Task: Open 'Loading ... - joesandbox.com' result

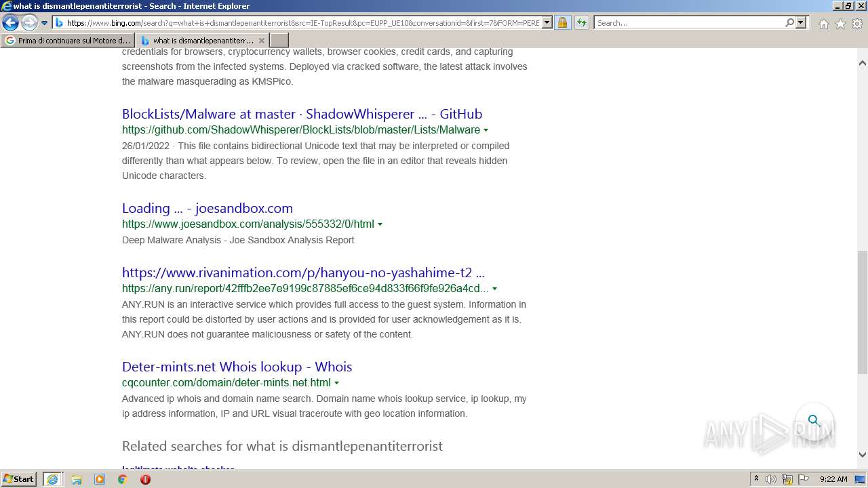Action: point(208,208)
